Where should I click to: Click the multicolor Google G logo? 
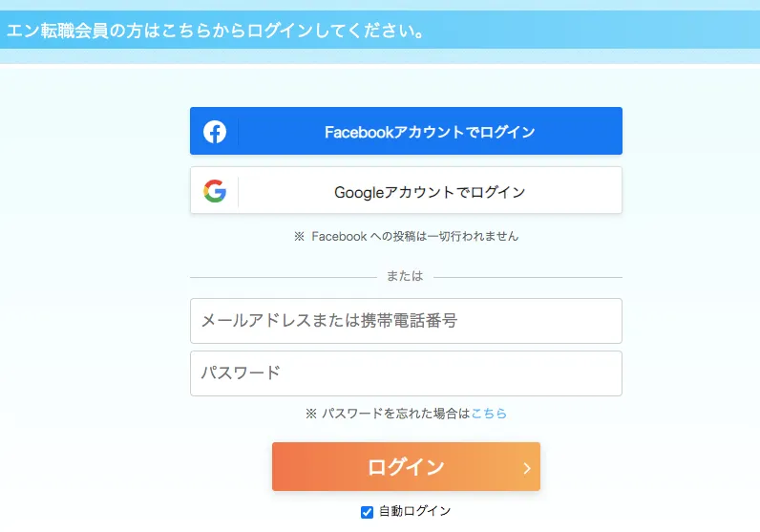pos(215,191)
